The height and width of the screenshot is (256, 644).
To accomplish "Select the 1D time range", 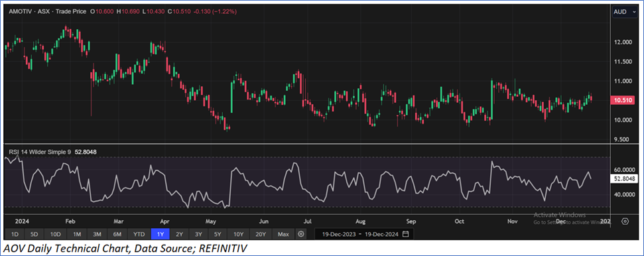I will [x=15, y=234].
